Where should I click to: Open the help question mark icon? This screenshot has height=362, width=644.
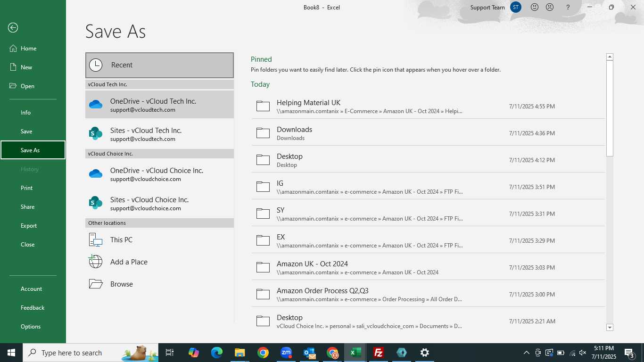point(568,7)
